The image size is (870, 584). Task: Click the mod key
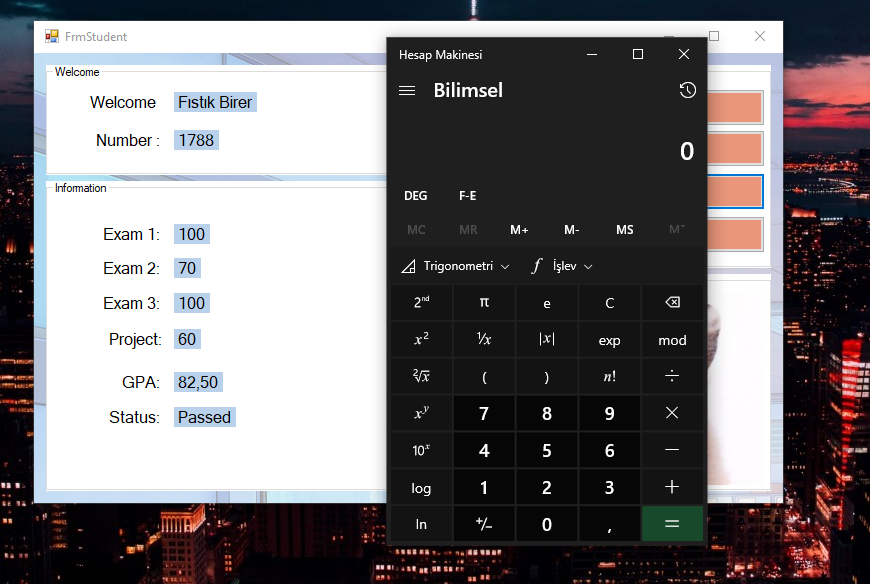coord(672,339)
